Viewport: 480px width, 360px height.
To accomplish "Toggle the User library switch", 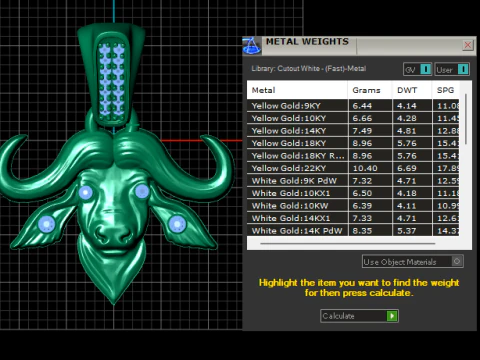I will coord(452,69).
